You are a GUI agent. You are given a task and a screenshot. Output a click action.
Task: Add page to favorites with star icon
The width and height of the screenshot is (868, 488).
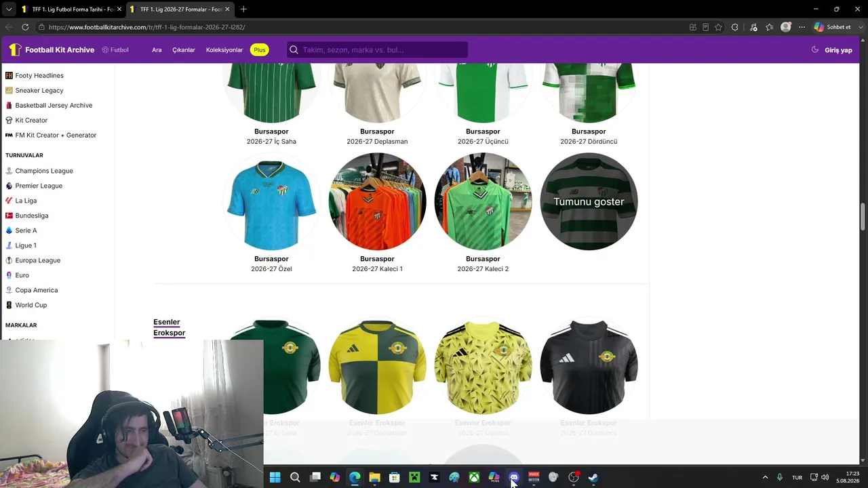[718, 27]
